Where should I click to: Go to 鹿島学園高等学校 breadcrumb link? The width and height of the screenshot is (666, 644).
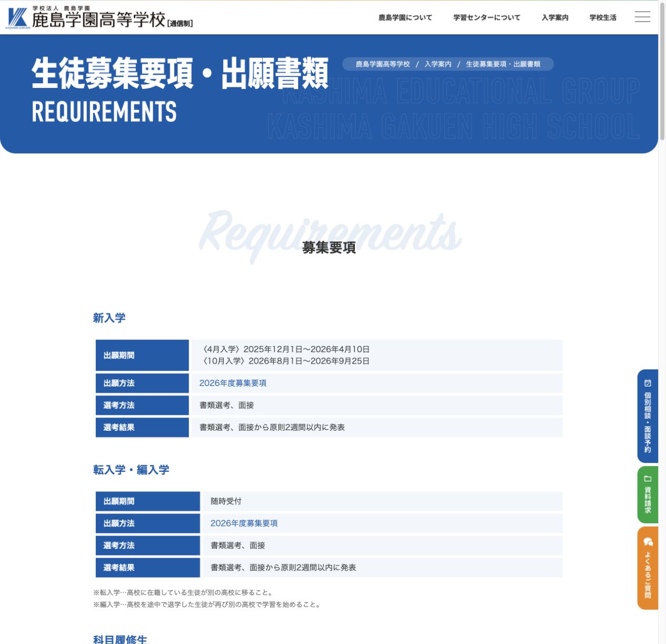[x=383, y=64]
